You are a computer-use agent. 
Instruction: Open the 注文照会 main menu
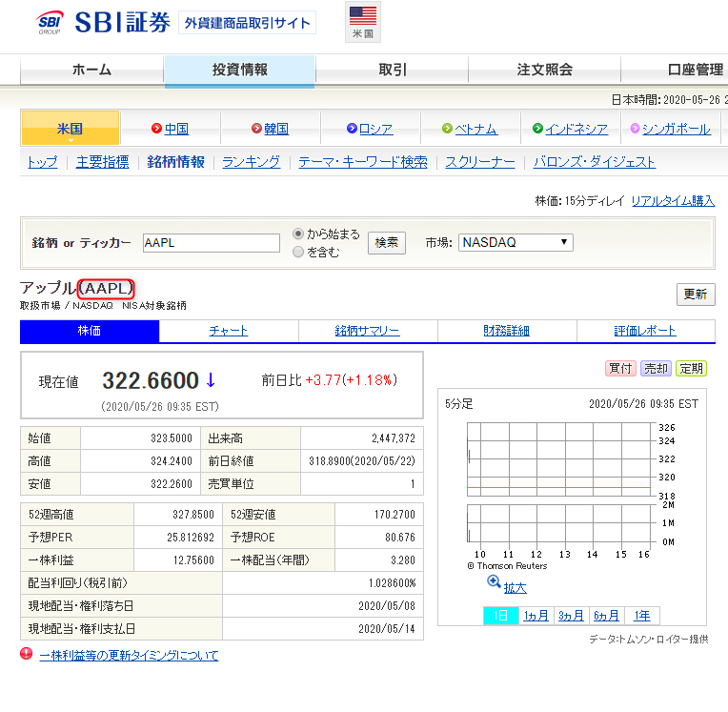pyautogui.click(x=545, y=70)
